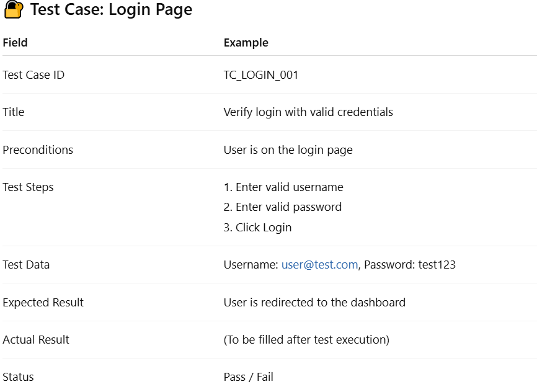Viewport: 537px width, 392px height.
Task: Click the 'Password: test123' text
Action: [410, 264]
